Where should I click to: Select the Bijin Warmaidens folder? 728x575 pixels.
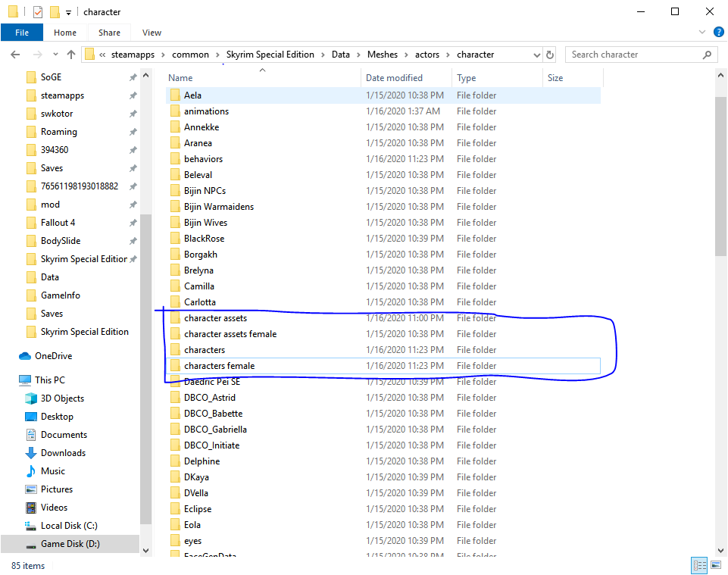[x=383, y=207]
